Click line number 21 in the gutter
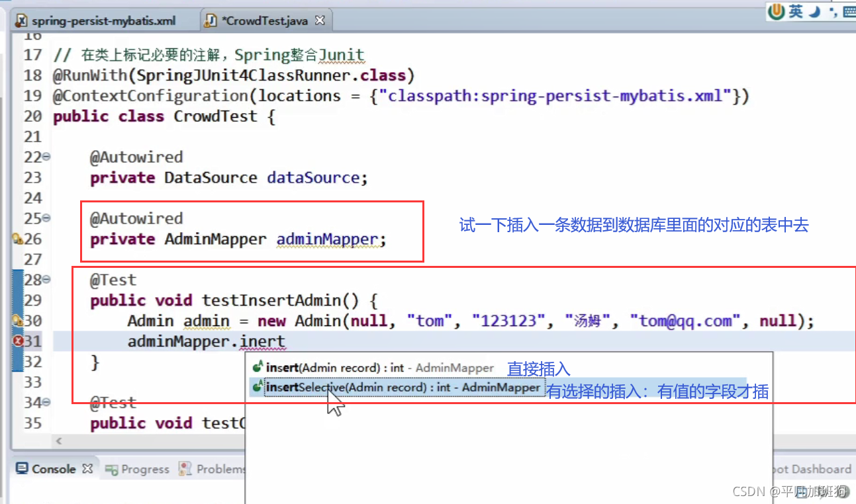 click(x=32, y=137)
